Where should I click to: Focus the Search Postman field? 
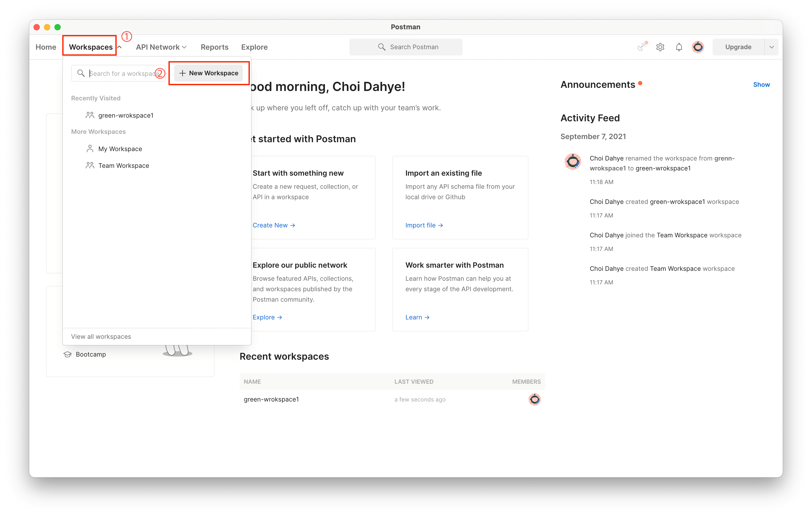pos(406,47)
